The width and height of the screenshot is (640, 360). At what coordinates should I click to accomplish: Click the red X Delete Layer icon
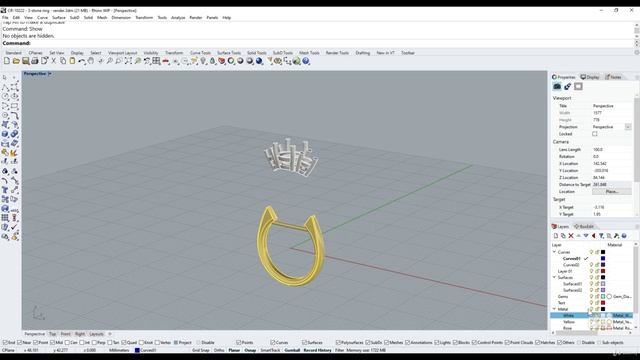coord(571,236)
